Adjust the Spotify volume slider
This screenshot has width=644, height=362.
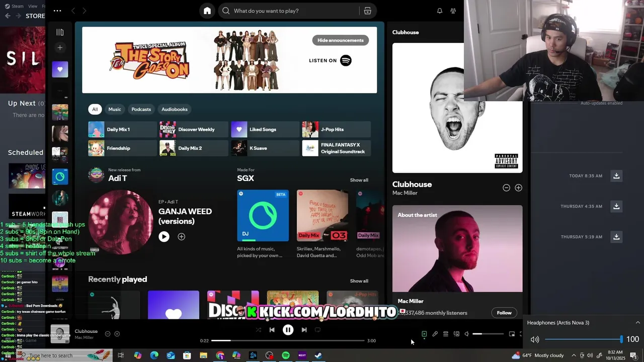point(488,334)
